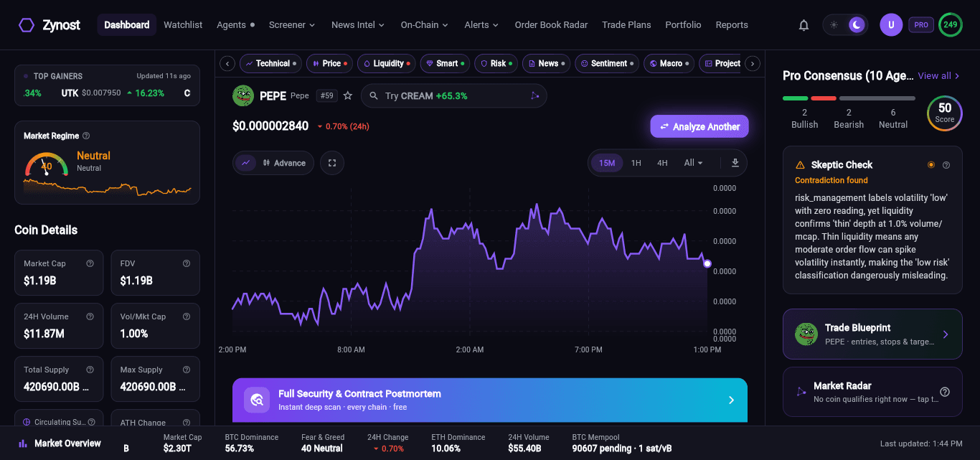The height and width of the screenshot is (460, 980).
Task: Select the Macro agent chip
Action: tap(669, 64)
